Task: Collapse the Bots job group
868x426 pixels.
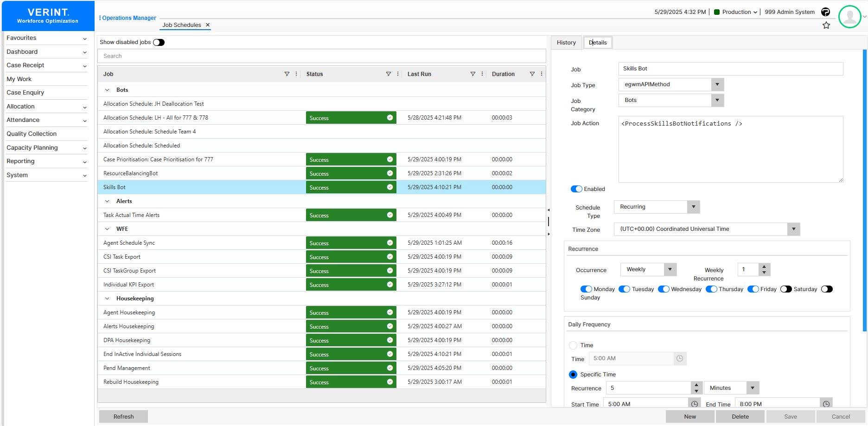Action: [x=107, y=89]
